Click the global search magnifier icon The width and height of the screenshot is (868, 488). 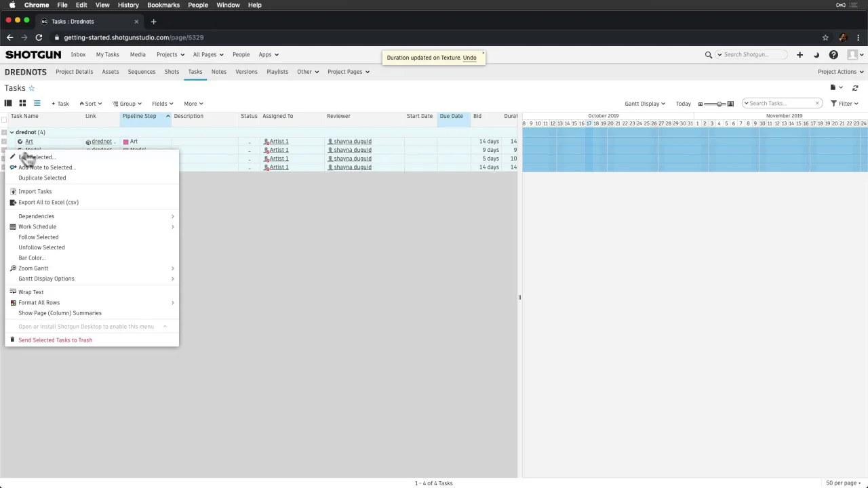tap(709, 55)
